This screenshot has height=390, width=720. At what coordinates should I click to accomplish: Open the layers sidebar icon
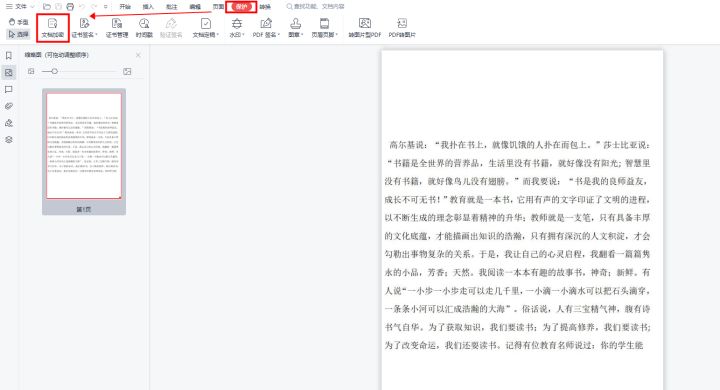9,140
